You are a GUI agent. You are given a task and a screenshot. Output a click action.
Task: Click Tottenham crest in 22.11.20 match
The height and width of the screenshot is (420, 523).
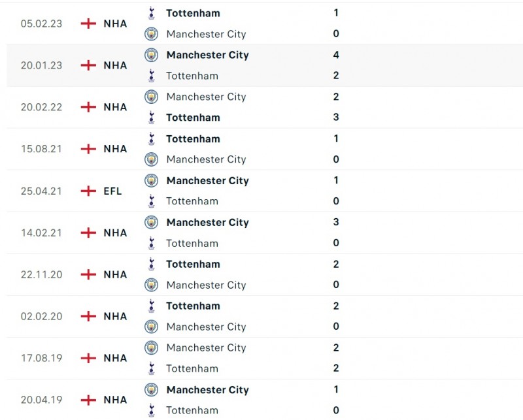point(151,264)
